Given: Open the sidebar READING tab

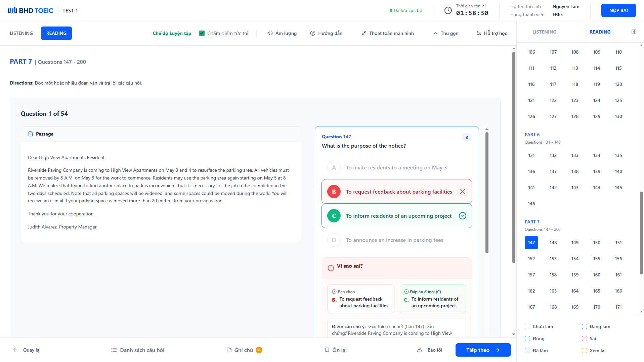Looking at the screenshot, I should click(600, 32).
